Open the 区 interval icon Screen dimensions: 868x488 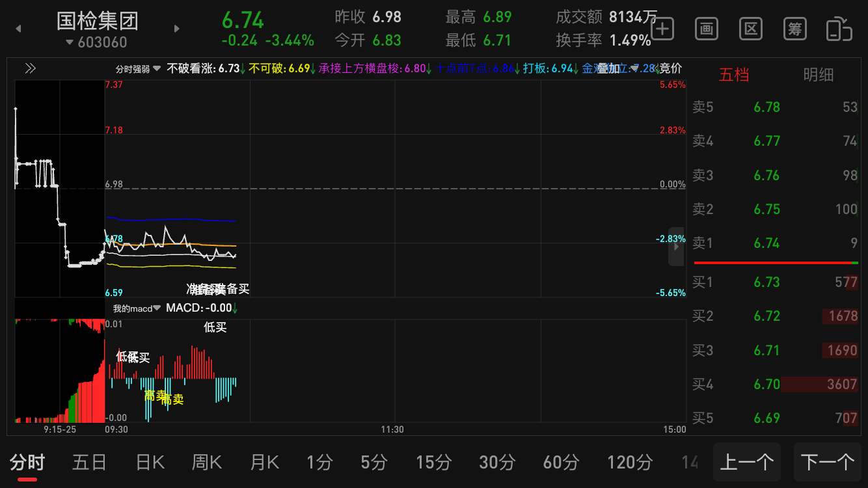coord(751,29)
